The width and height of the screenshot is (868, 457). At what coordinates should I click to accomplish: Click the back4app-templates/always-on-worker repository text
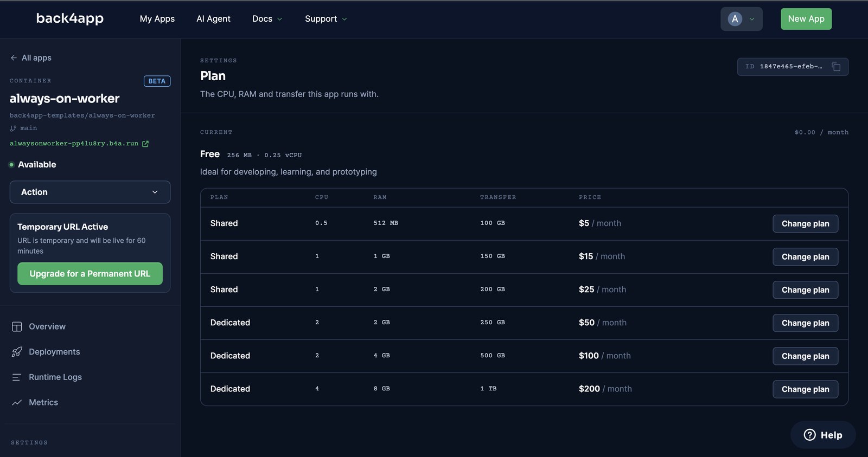(x=82, y=115)
